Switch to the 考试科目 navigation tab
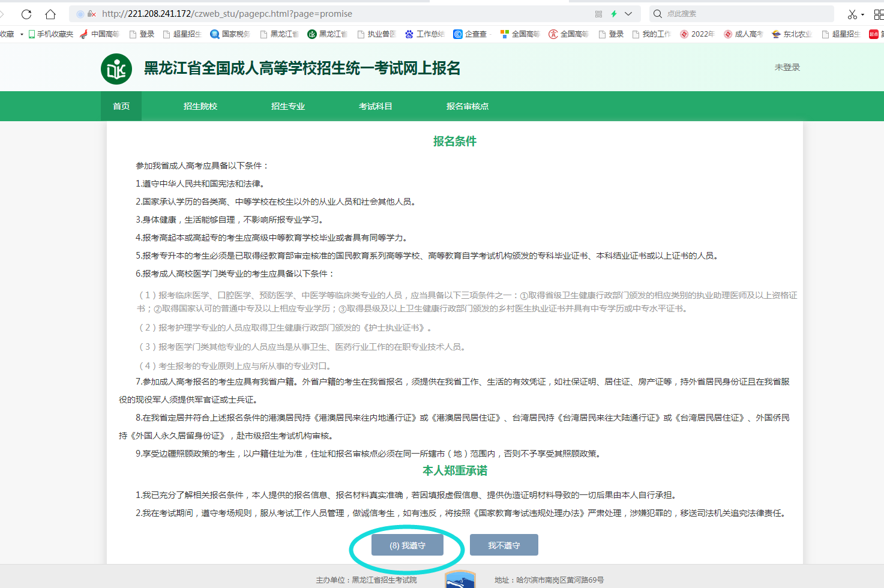Screen dimensions: 884x588 375,106
